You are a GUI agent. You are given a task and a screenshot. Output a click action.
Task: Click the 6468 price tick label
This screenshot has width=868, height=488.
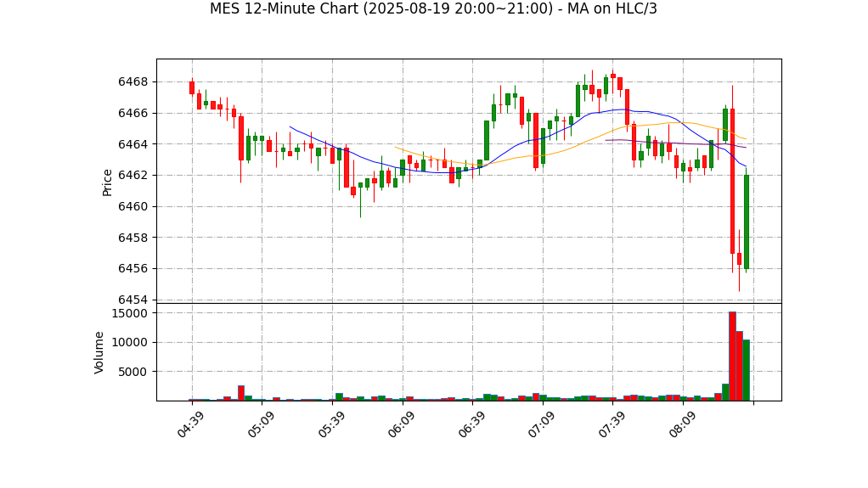pyautogui.click(x=132, y=82)
